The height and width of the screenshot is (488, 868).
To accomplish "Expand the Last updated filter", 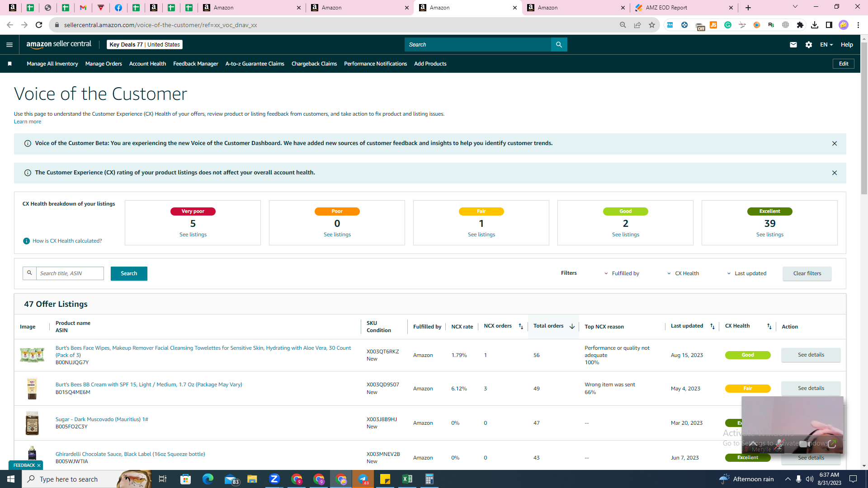I will coord(747,273).
